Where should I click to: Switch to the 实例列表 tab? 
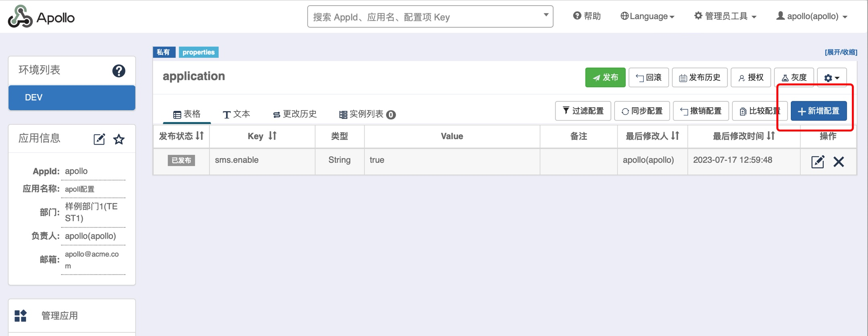click(x=367, y=114)
